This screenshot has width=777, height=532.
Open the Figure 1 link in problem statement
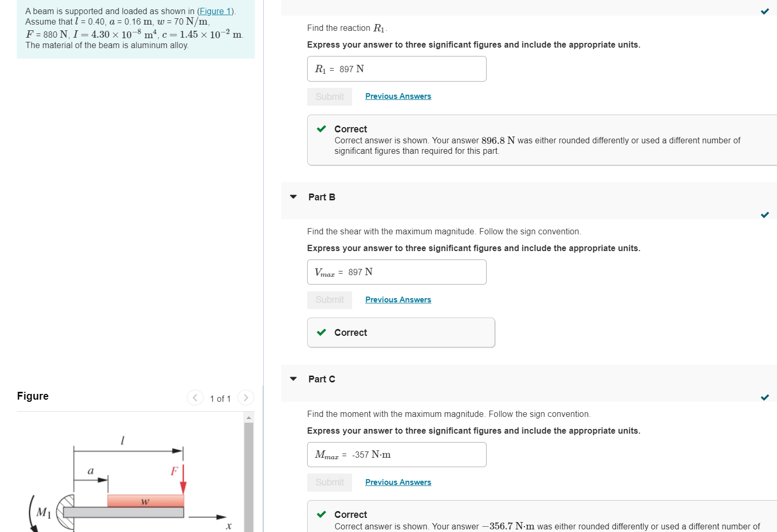(x=215, y=11)
